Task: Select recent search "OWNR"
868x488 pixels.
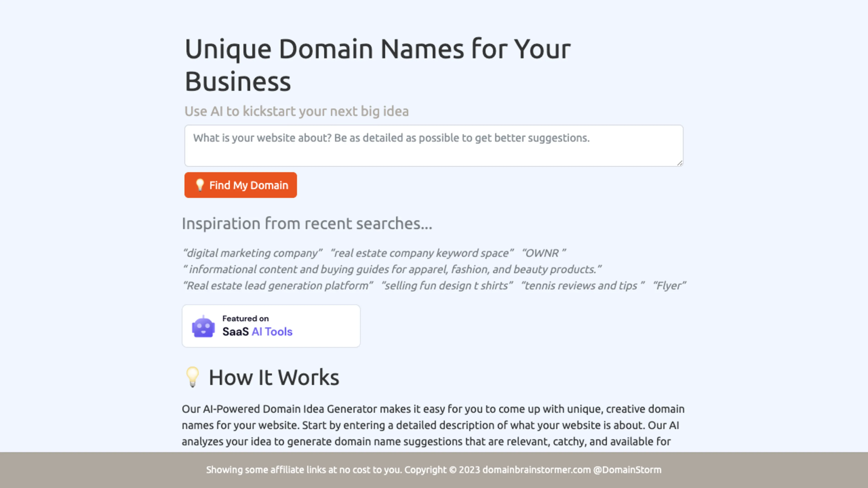Action: 543,253
